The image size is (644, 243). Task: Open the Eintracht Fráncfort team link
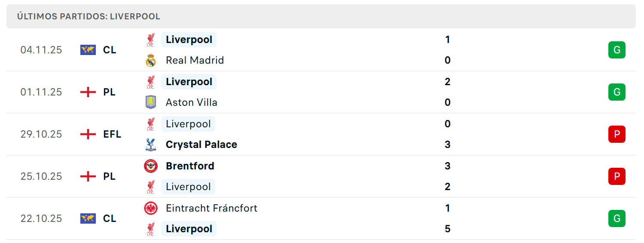click(211, 208)
